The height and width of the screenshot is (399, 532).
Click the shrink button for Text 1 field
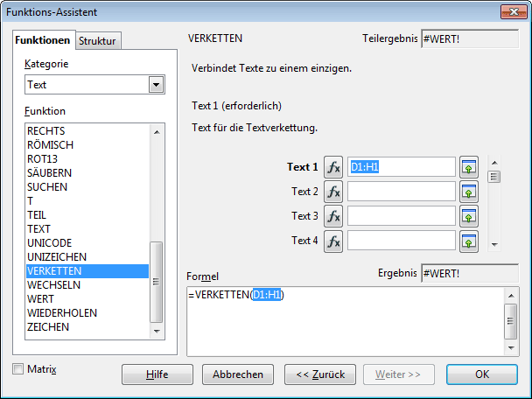[x=470, y=167]
